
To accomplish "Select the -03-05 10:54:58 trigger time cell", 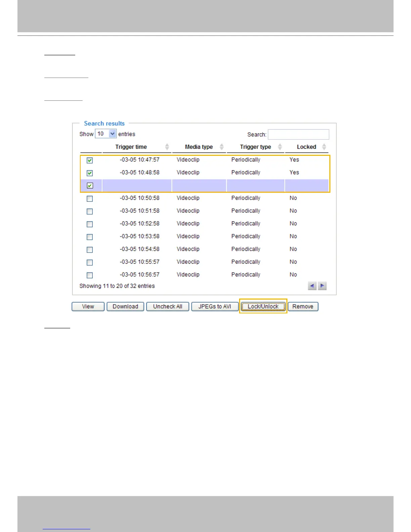I will (140, 249).
